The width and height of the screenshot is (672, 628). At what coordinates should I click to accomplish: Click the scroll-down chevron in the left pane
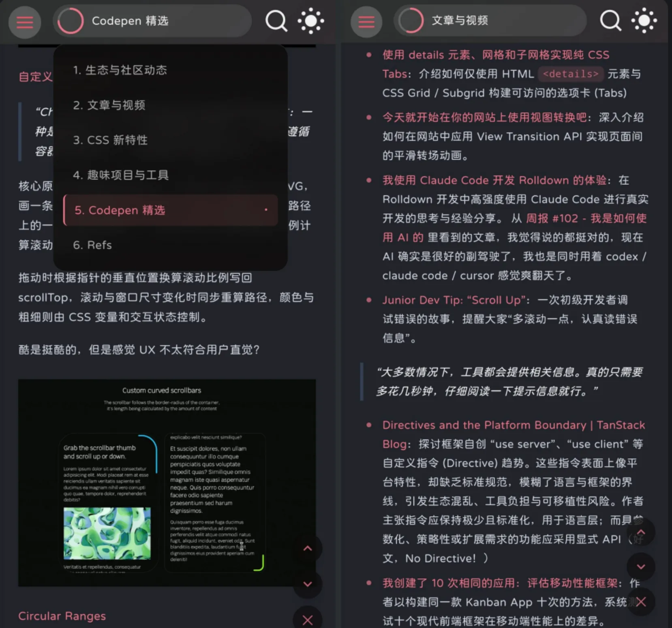click(307, 584)
